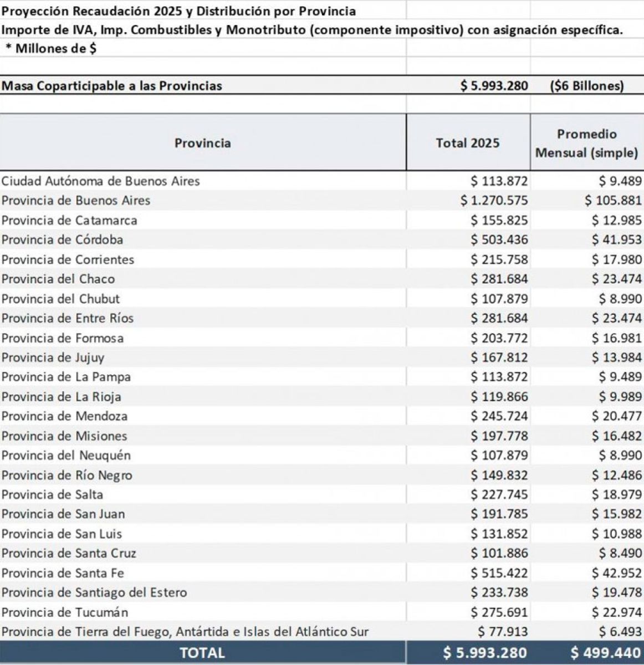Click the title 'Proyección Recaudación 2025' cell
This screenshot has width=644, height=665.
coord(178,11)
